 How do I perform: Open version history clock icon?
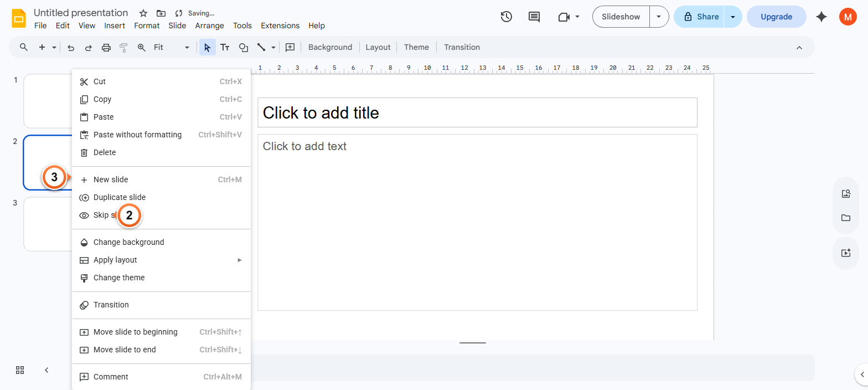[x=506, y=17]
